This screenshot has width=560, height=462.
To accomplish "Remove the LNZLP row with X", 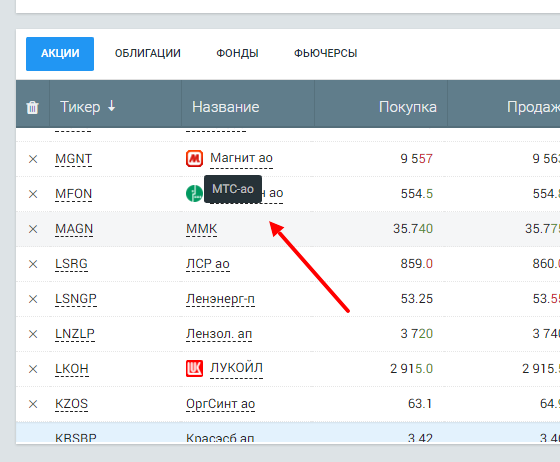I will pos(33,334).
